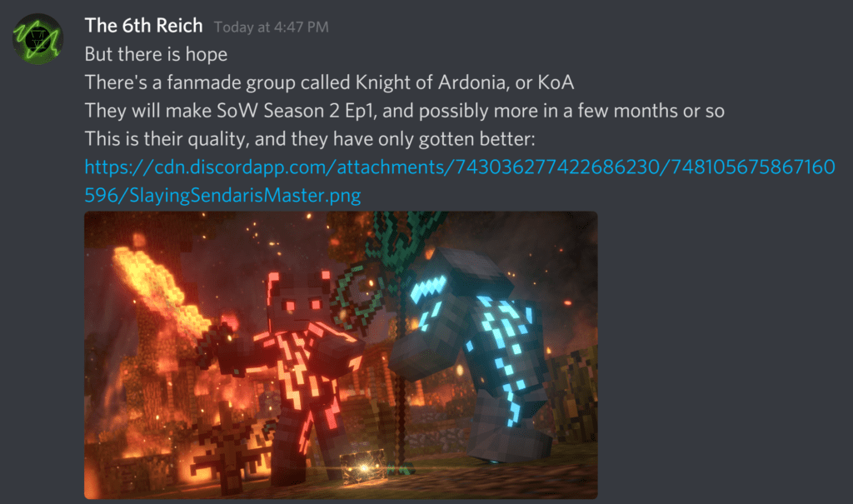Click the red character's glowing eyes

pos(302,305)
